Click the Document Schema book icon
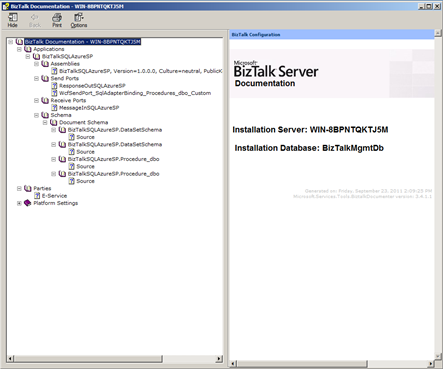 click(54, 122)
